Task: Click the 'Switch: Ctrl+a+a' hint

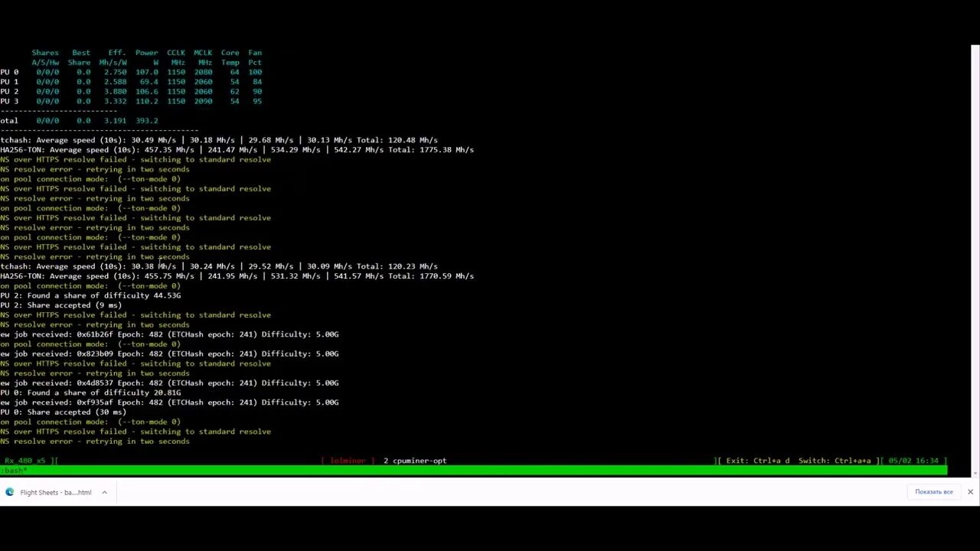Action: [835, 461]
